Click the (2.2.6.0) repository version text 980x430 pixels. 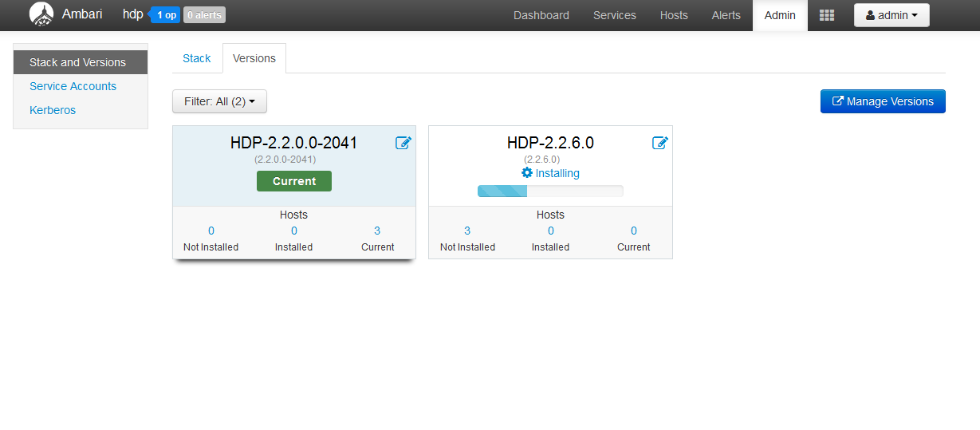pyautogui.click(x=542, y=160)
